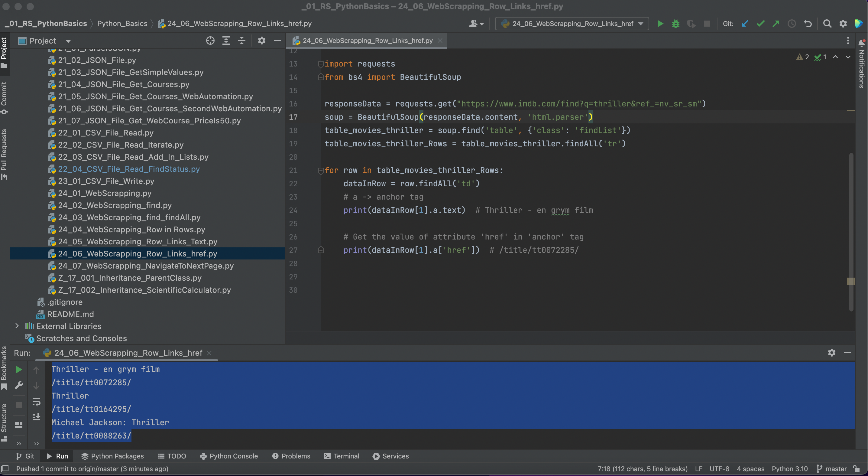Click _01_RS_PythonBasics root breadcrumb
868x476 pixels.
46,24
